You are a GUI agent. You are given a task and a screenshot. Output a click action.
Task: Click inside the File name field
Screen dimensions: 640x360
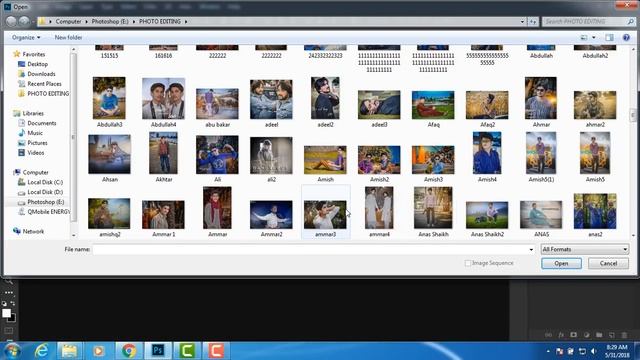pos(310,249)
